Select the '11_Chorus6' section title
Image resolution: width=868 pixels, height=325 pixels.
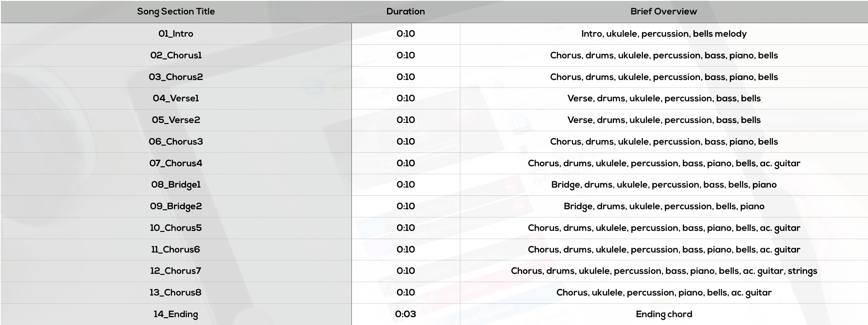tap(176, 249)
